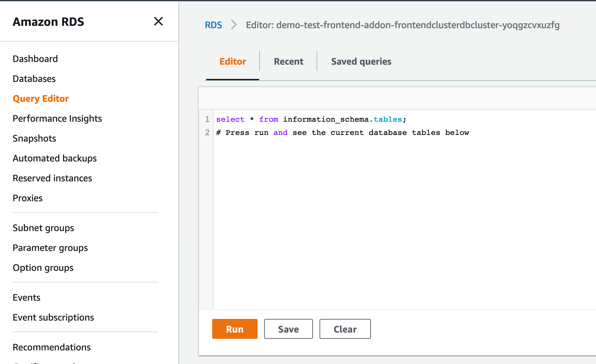Close the Amazon RDS sidebar panel

click(158, 21)
